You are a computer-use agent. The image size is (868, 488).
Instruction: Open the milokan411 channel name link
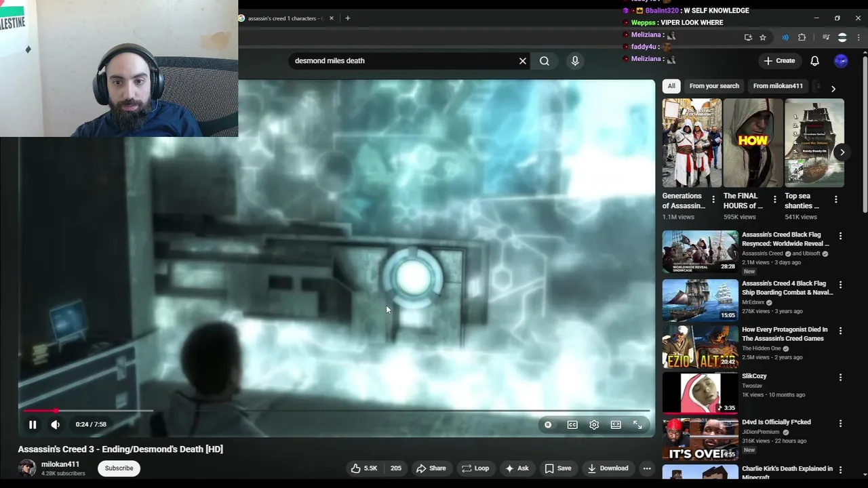(x=60, y=465)
